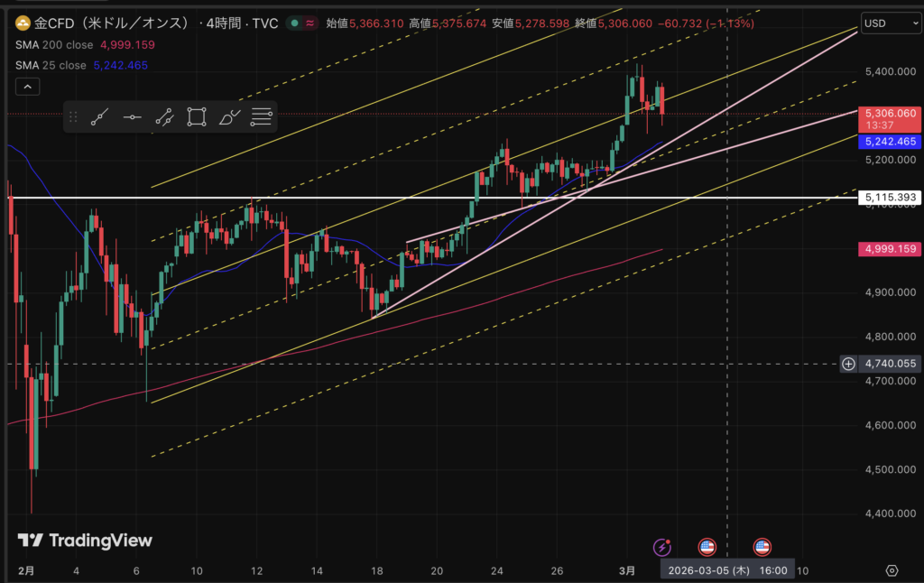Select the brush drawing tool
Viewport: 924px width, 583px height.
click(229, 116)
